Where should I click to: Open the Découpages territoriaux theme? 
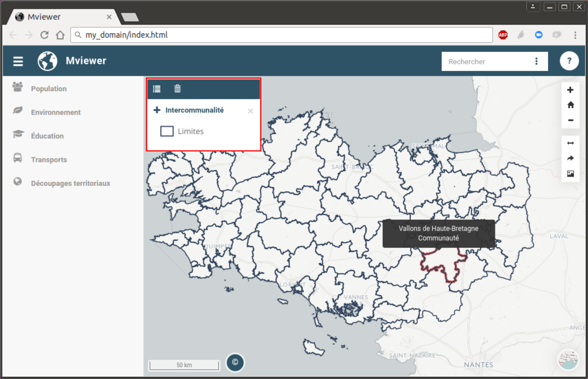tap(71, 183)
